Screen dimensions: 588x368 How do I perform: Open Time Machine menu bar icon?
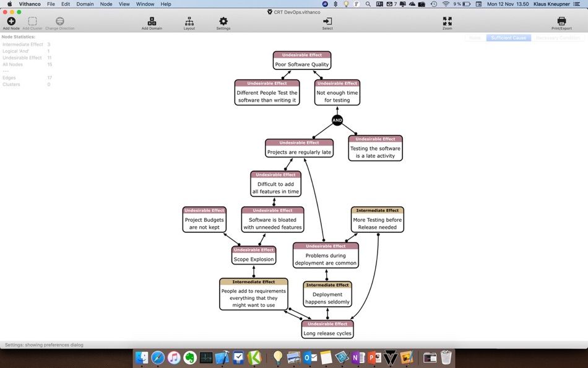[x=434, y=4]
